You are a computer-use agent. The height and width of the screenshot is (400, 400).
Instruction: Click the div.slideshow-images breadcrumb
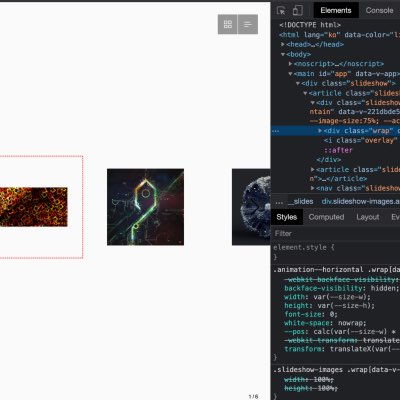click(x=361, y=201)
